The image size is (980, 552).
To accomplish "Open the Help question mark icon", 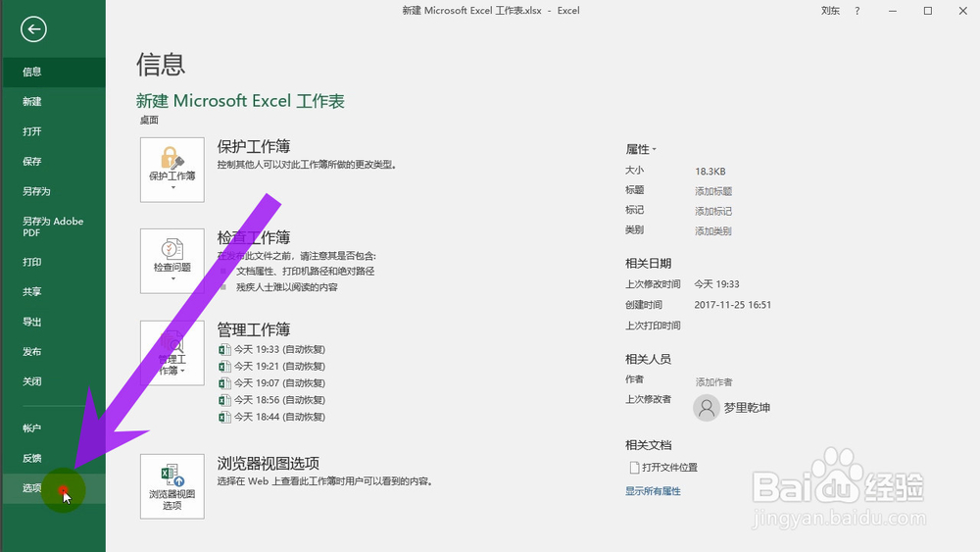I will tap(857, 11).
